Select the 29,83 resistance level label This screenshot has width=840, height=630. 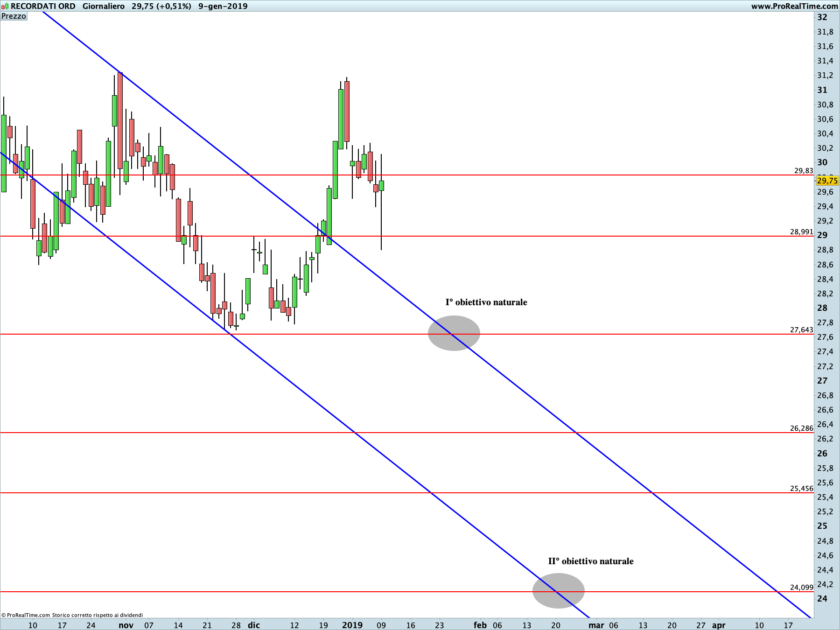click(804, 171)
